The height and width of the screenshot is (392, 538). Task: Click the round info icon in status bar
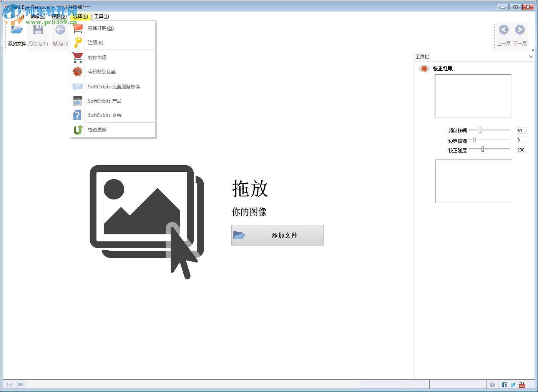click(x=492, y=384)
